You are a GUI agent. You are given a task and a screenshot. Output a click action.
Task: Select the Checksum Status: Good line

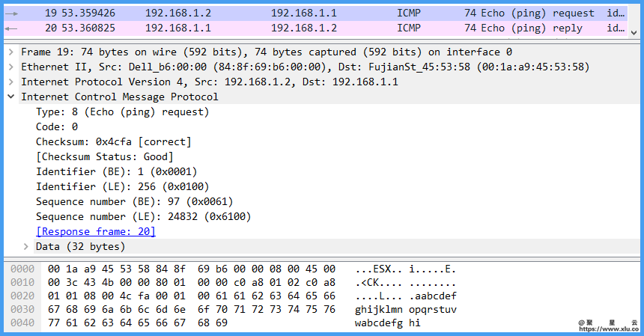tap(104, 157)
